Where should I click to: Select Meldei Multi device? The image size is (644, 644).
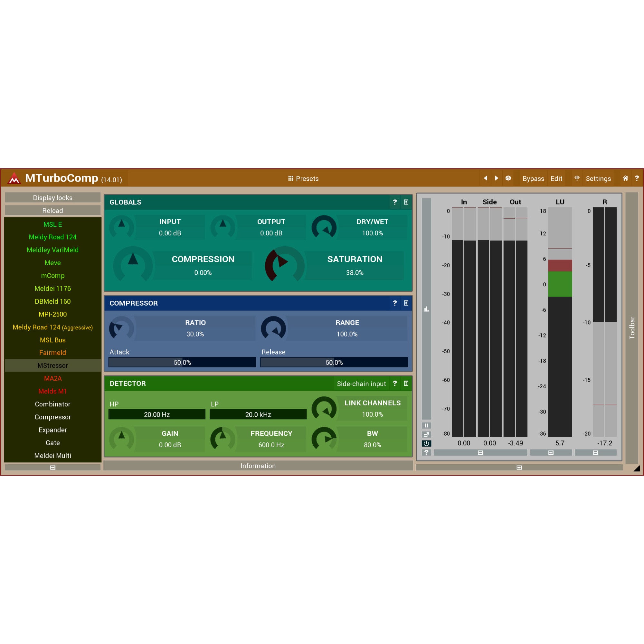click(53, 456)
